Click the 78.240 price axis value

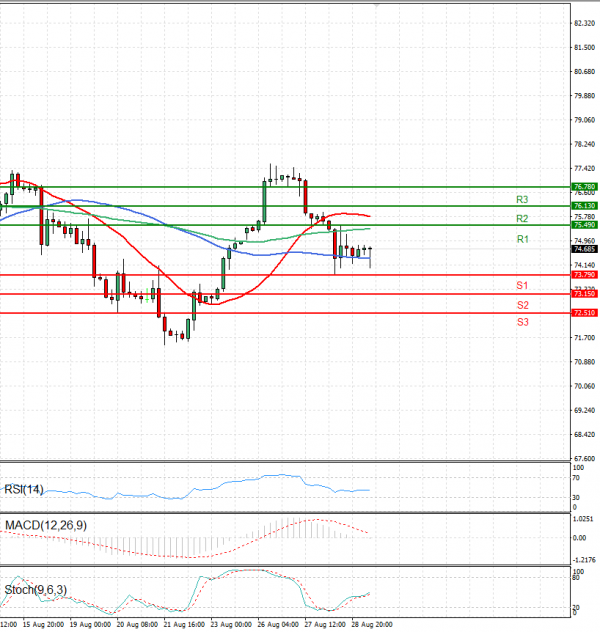(x=584, y=144)
